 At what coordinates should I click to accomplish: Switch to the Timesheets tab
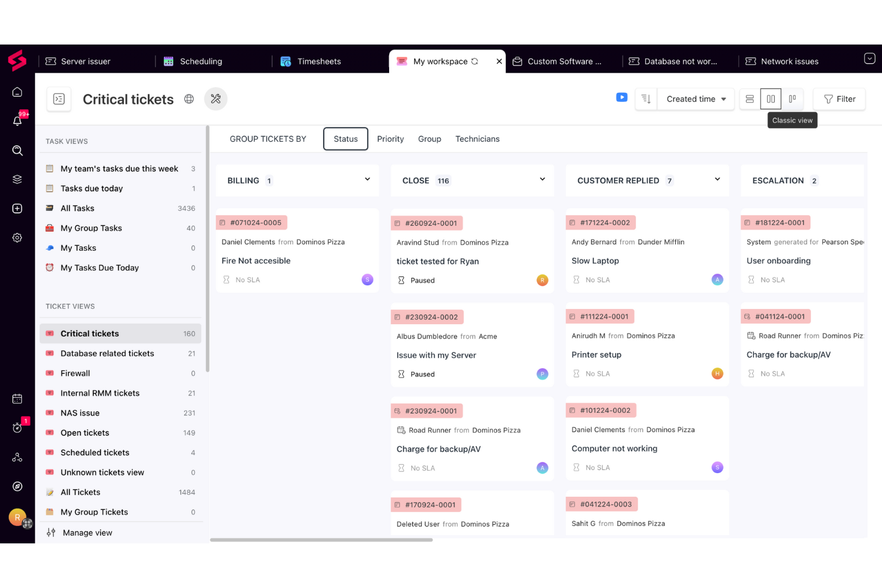tap(319, 61)
